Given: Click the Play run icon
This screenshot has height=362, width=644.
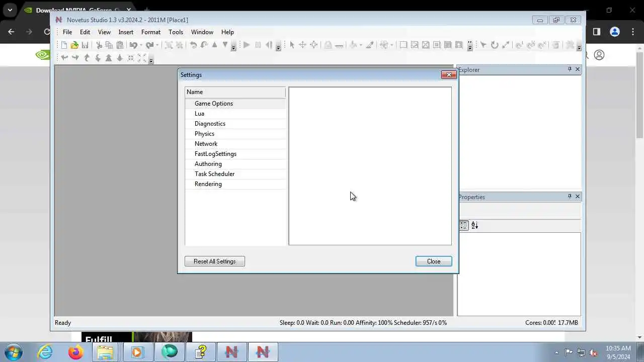Looking at the screenshot, I should click(247, 45).
